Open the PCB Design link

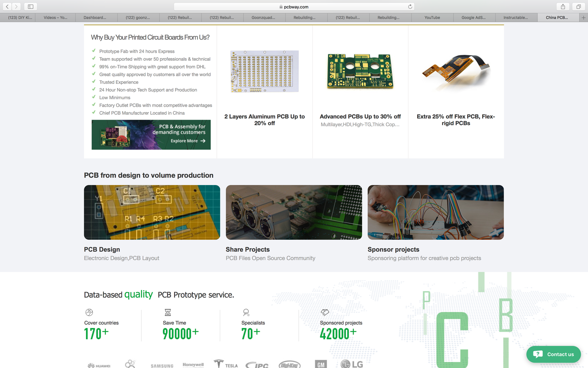pyautogui.click(x=102, y=249)
